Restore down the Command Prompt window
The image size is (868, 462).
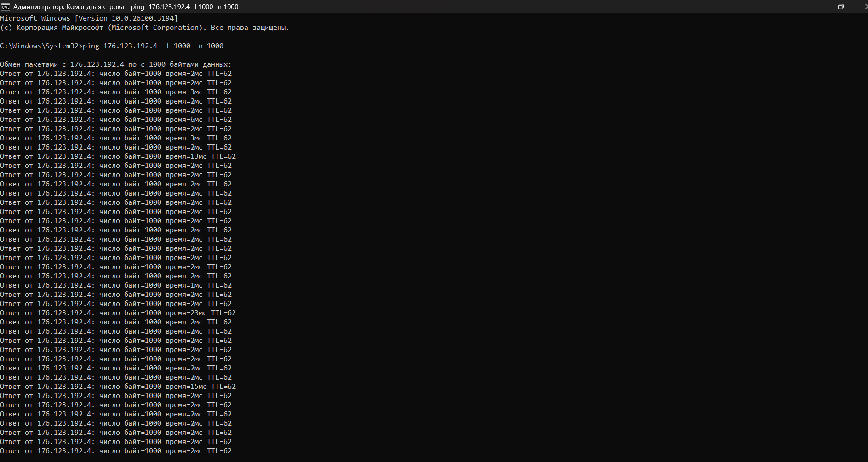coord(840,6)
